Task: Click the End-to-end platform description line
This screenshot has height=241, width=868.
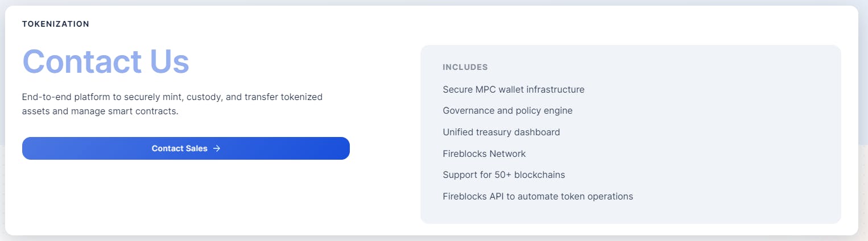Action: pos(172,97)
